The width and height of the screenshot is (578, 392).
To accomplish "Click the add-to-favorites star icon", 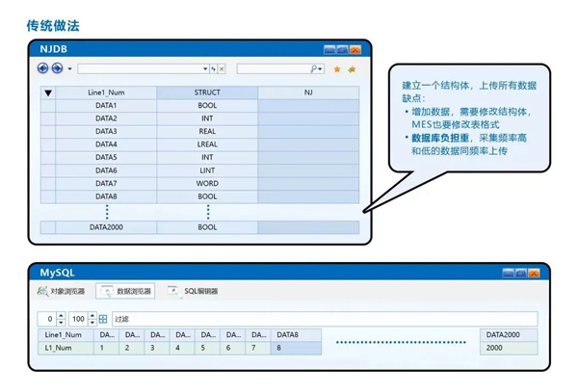I will click(352, 69).
